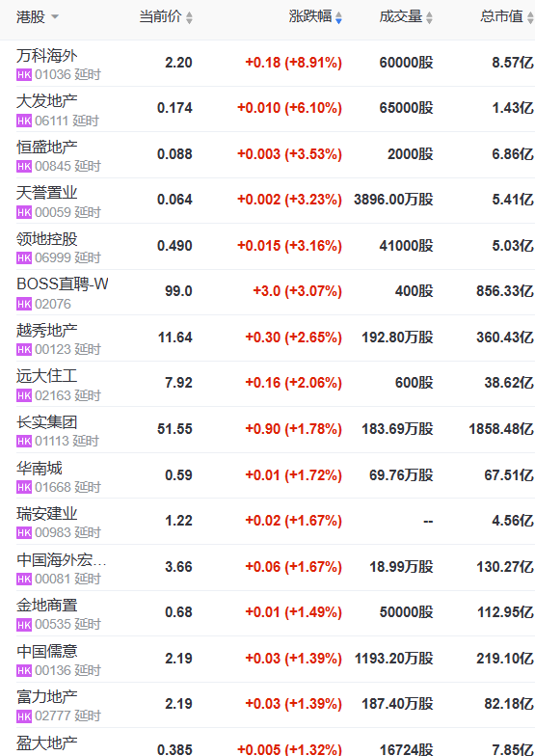535x756 pixels.
Task: Sort by 成交量 column arrows
Action: point(429,17)
